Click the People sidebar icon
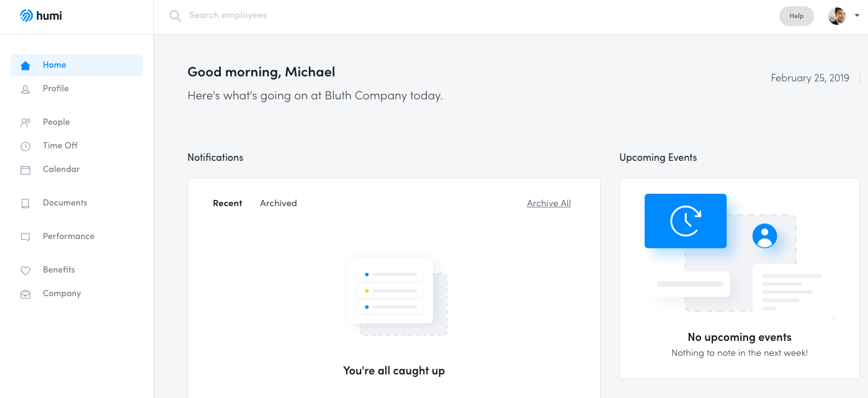 coord(25,122)
